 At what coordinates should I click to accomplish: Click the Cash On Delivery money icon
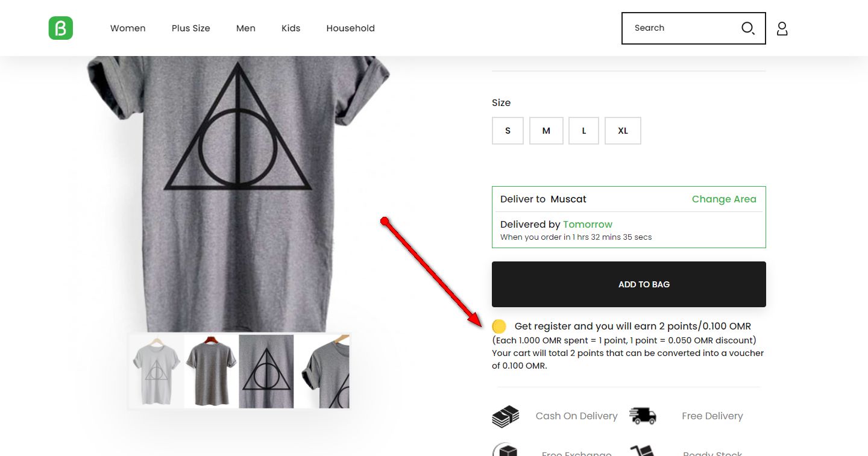tap(506, 416)
